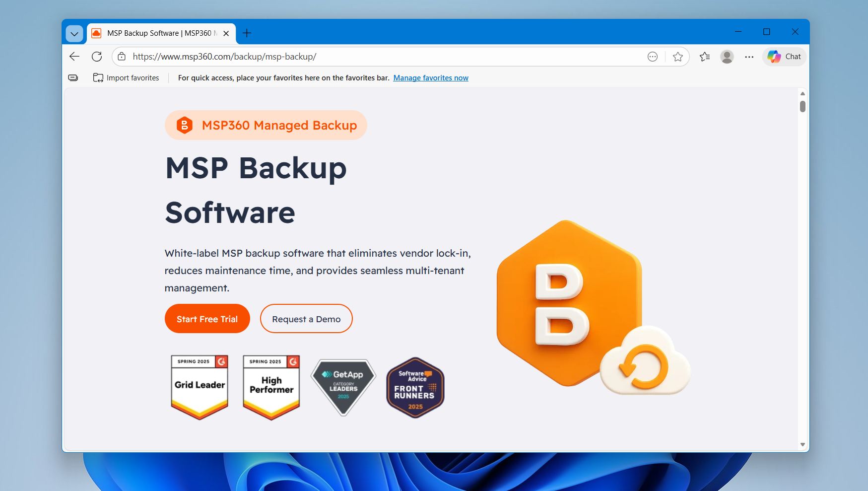Screen dimensions: 868x491
Task: Click the G2 Grid Leader badge
Action: [199, 387]
